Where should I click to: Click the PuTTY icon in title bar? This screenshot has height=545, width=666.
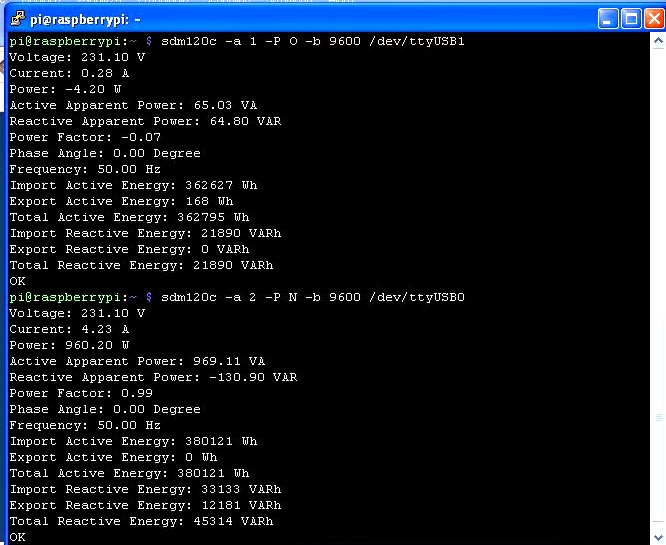18,19
